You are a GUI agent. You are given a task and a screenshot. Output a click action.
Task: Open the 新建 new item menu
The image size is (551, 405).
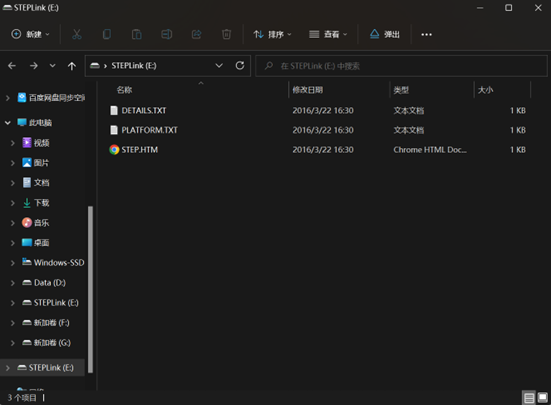30,34
